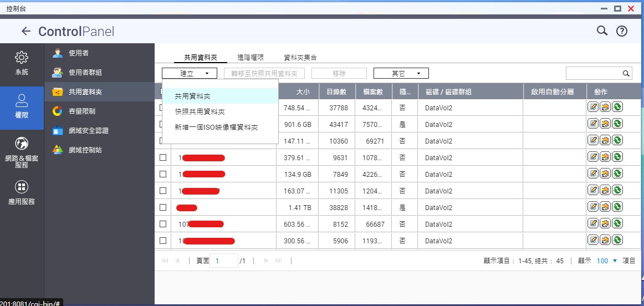
Task: Open 系統 settings in the left sidebar
Action: pos(22,63)
